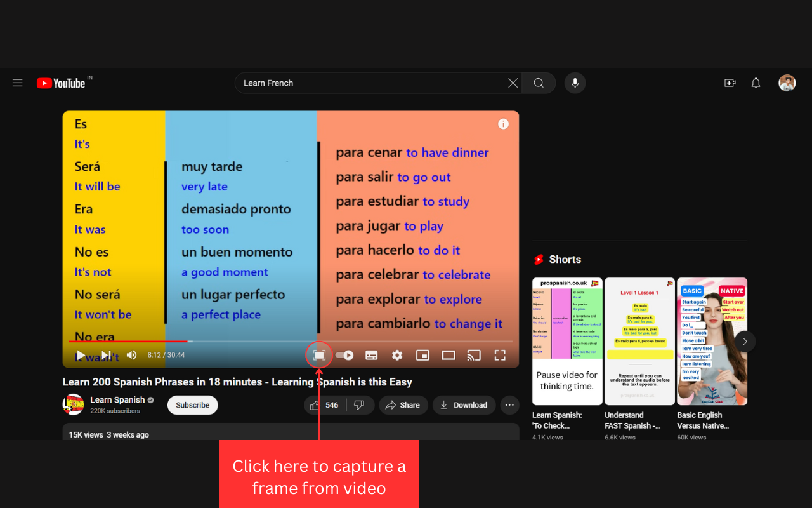Mute the video volume

131,354
